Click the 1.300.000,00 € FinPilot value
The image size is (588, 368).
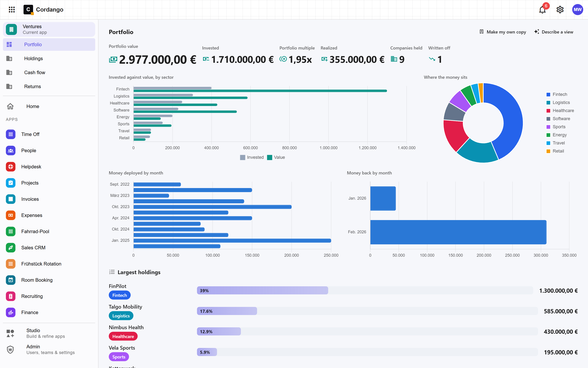coord(558,291)
